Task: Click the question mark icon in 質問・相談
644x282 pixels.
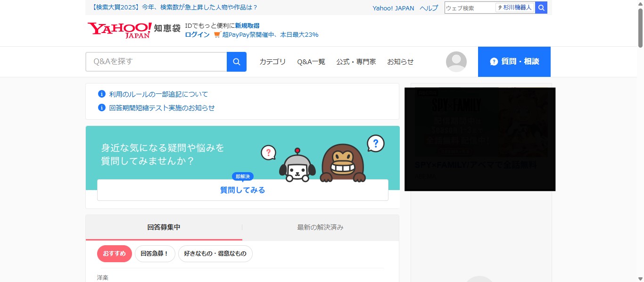Action: click(x=494, y=61)
